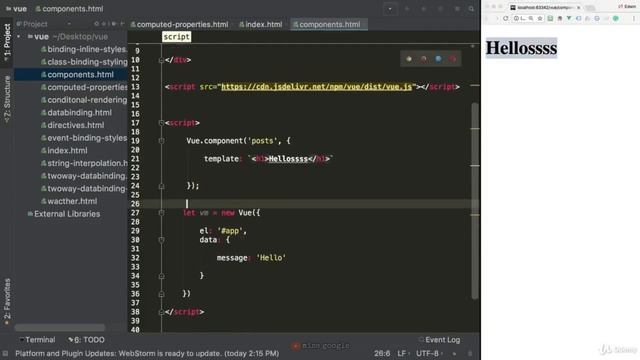Collapse the vue project root folder
The image size is (640, 360).
tap(19, 37)
